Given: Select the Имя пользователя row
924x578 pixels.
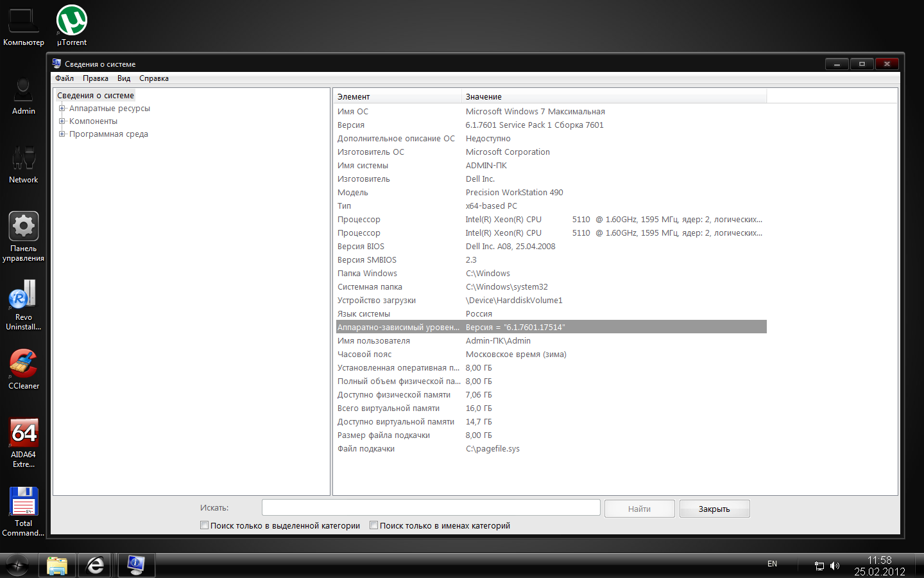Looking at the screenshot, I should tap(551, 340).
